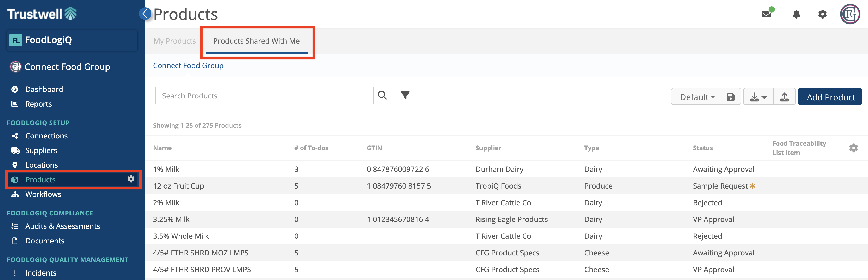Sort by the Status column header
Screen dimensions: 868x280
702,148
